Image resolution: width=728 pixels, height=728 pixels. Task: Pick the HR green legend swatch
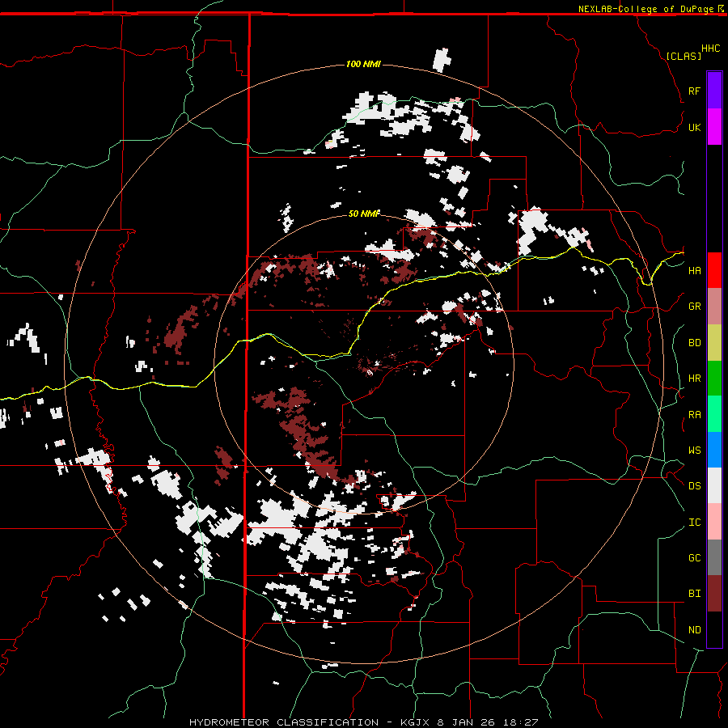click(x=714, y=379)
